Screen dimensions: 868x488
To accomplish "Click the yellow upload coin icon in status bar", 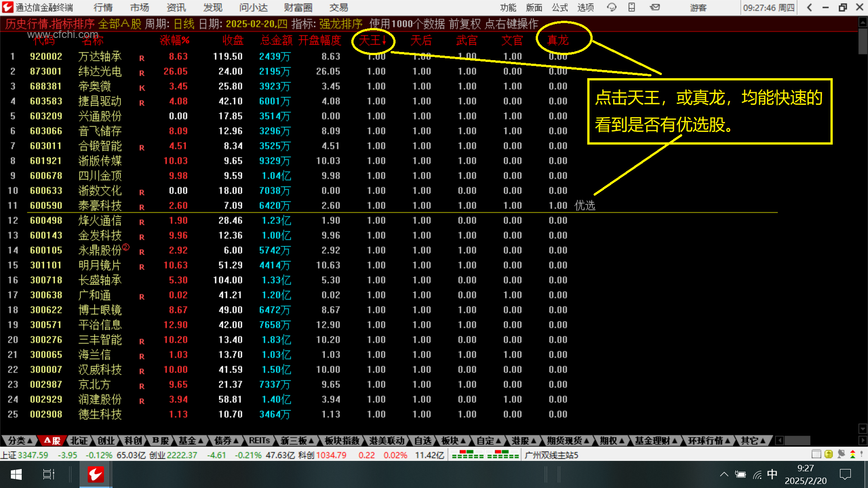I will [x=829, y=455].
